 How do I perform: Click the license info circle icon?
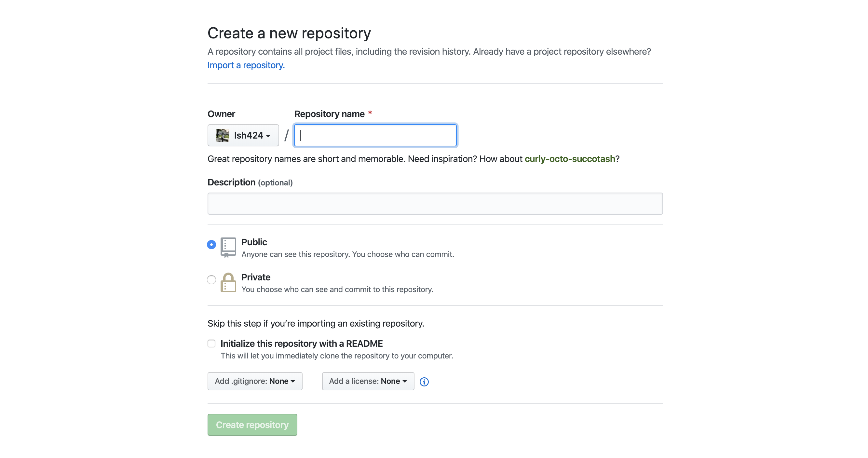click(x=424, y=382)
